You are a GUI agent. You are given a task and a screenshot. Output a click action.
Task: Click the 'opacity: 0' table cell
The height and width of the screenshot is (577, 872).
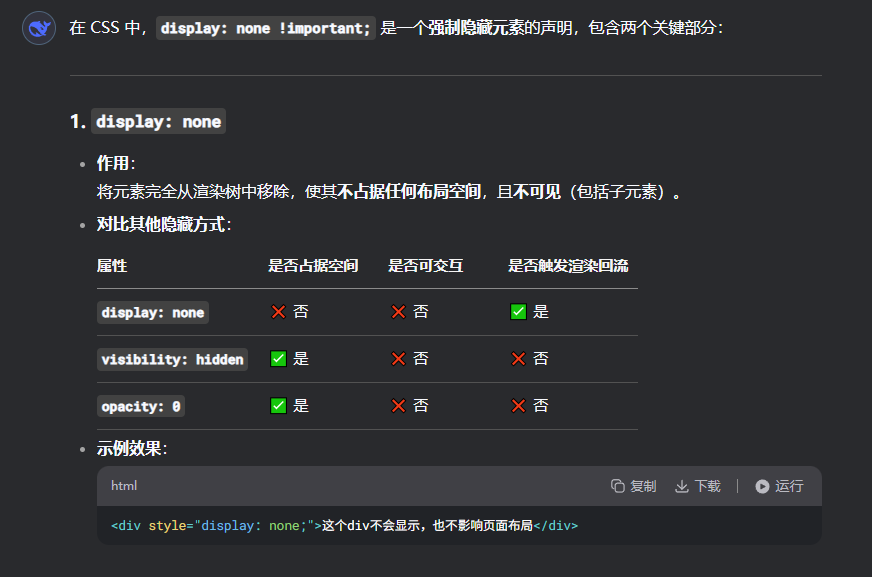[141, 406]
